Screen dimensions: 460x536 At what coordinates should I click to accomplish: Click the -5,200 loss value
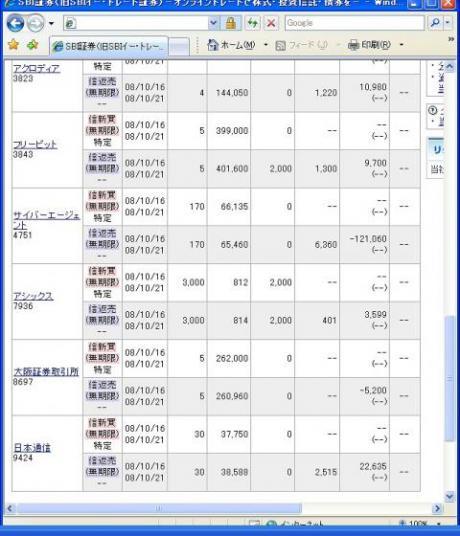point(373,390)
